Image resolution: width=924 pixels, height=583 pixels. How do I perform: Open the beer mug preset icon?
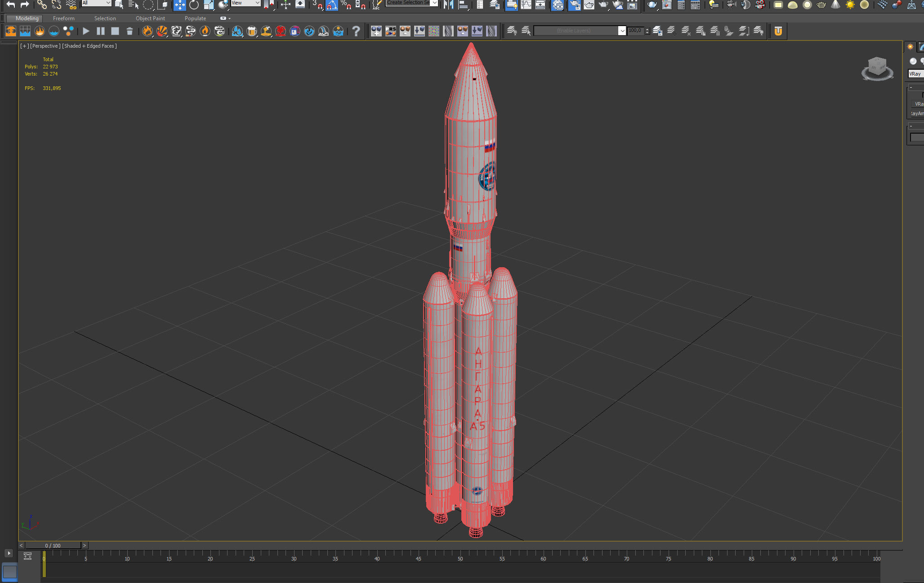[252, 31]
